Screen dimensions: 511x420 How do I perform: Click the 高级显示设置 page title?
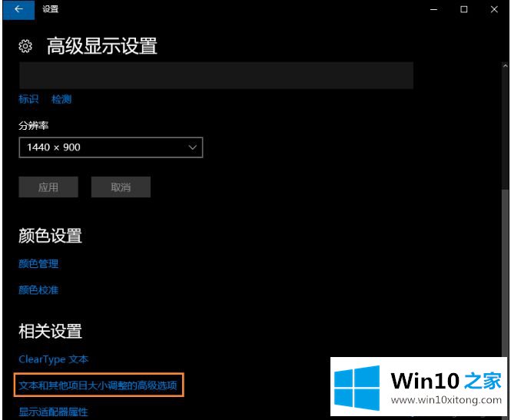click(102, 46)
